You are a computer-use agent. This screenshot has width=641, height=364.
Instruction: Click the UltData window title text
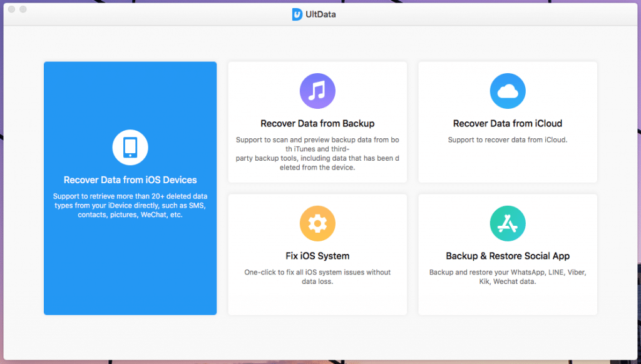point(320,14)
